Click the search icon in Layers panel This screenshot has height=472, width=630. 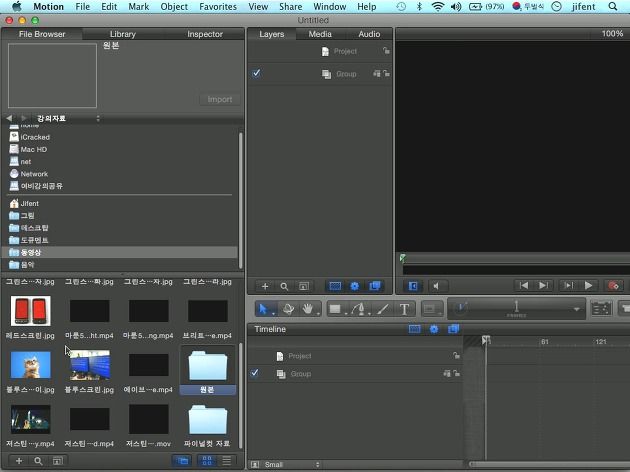[284, 286]
